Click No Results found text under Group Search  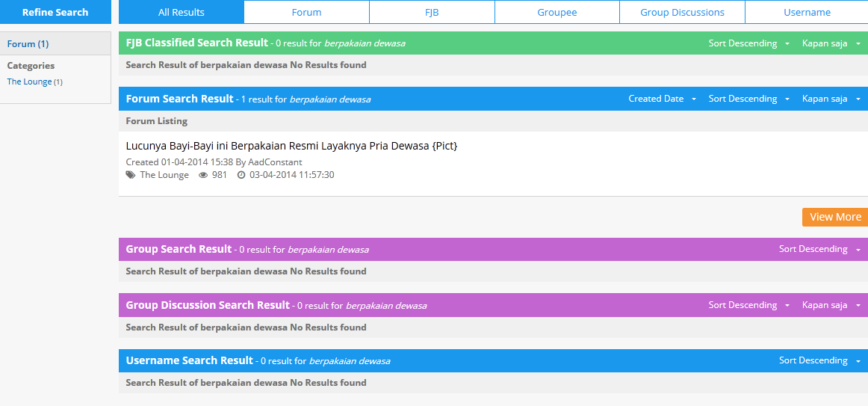(328, 271)
